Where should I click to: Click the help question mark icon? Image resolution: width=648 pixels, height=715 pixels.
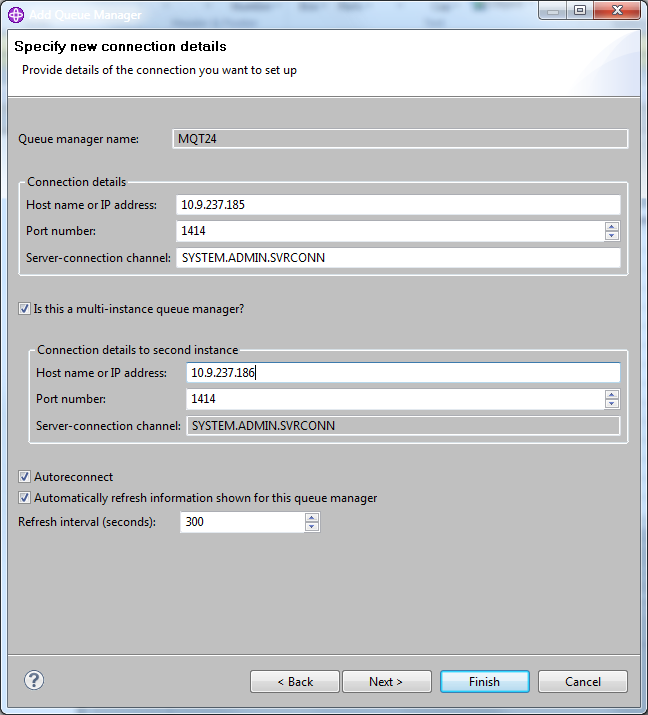click(34, 681)
